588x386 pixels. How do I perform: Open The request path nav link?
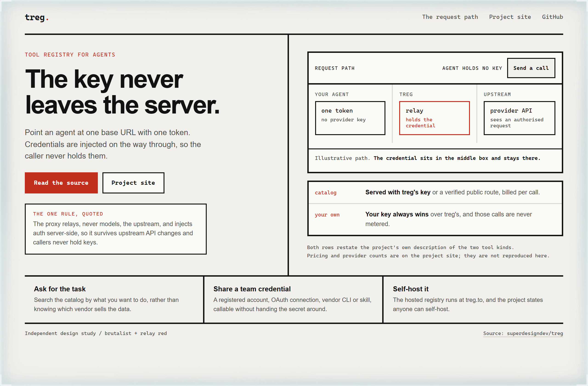point(450,17)
